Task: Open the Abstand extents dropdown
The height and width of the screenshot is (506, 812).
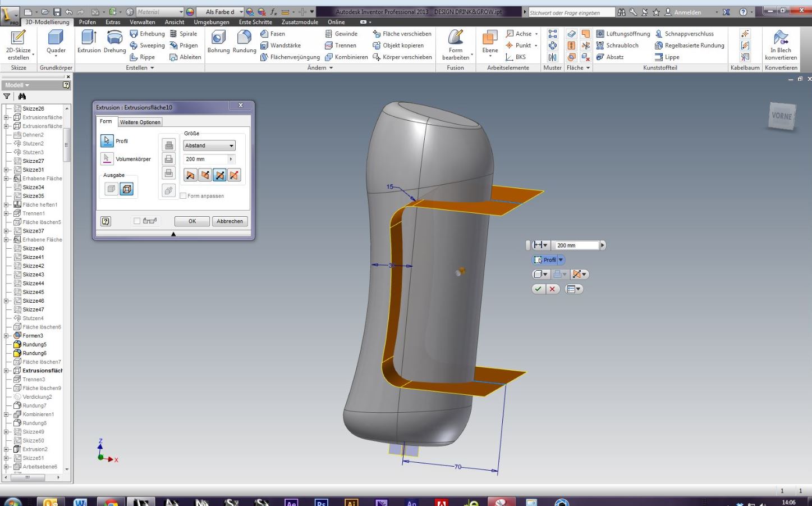Action: (209, 145)
